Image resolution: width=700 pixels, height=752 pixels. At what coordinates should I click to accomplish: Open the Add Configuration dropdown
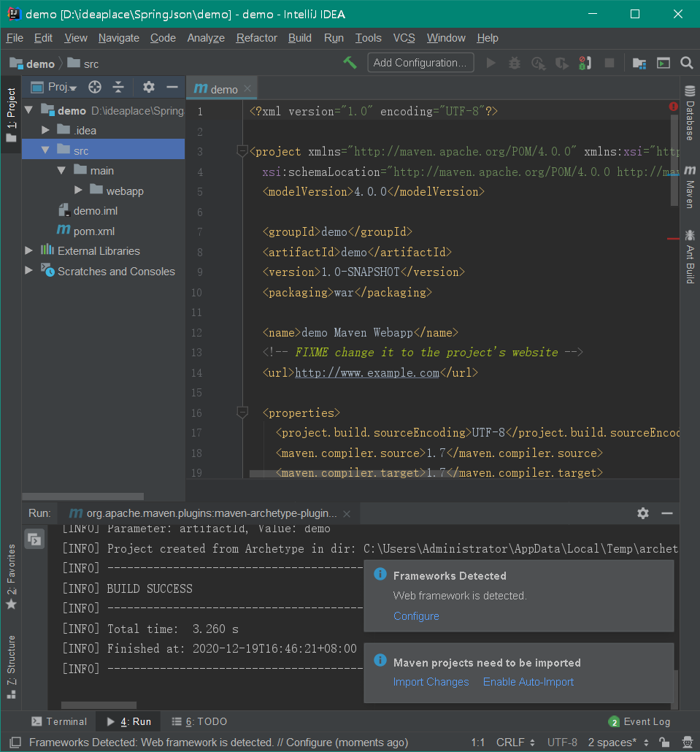pyautogui.click(x=420, y=63)
